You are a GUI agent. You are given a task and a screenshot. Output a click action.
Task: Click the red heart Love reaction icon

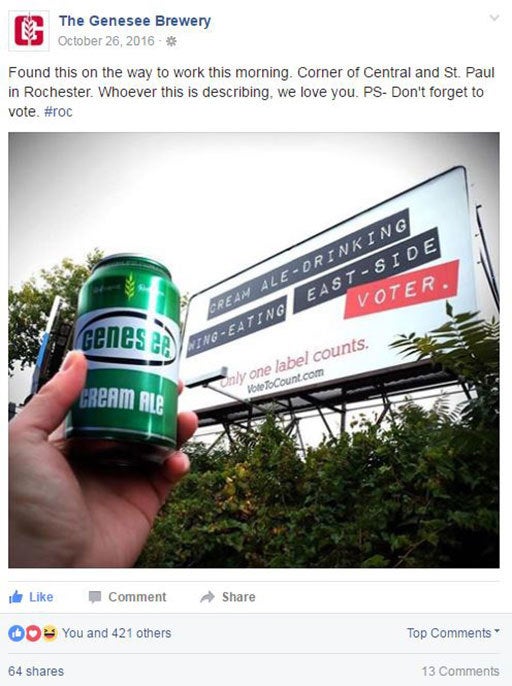point(33,633)
